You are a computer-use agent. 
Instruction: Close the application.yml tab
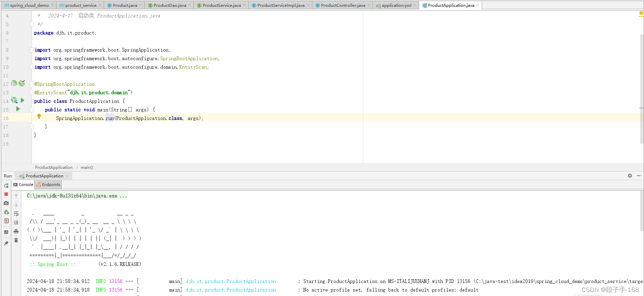(x=415, y=5)
